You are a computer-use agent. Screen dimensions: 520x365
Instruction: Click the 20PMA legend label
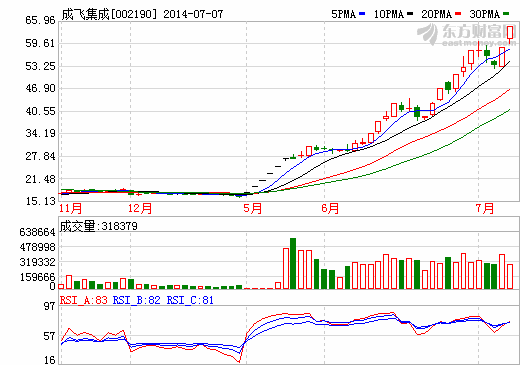point(437,14)
